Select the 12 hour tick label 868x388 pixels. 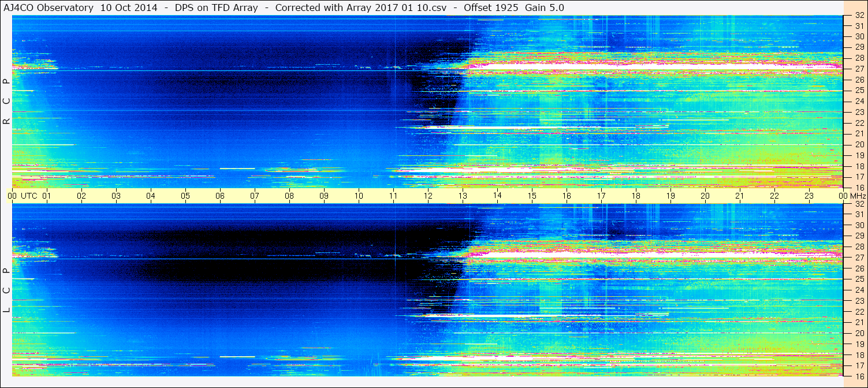point(428,196)
